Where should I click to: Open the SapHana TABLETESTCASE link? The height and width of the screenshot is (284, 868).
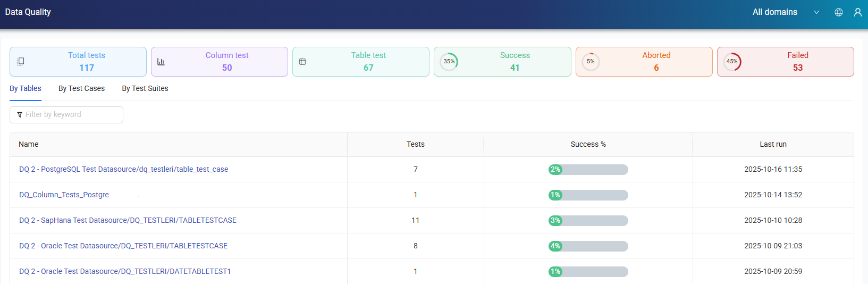click(128, 220)
